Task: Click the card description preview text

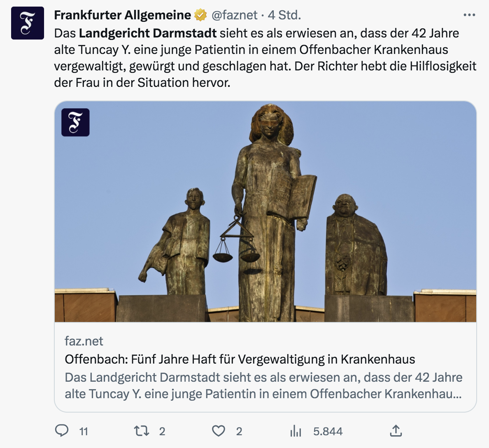Action: [263, 385]
